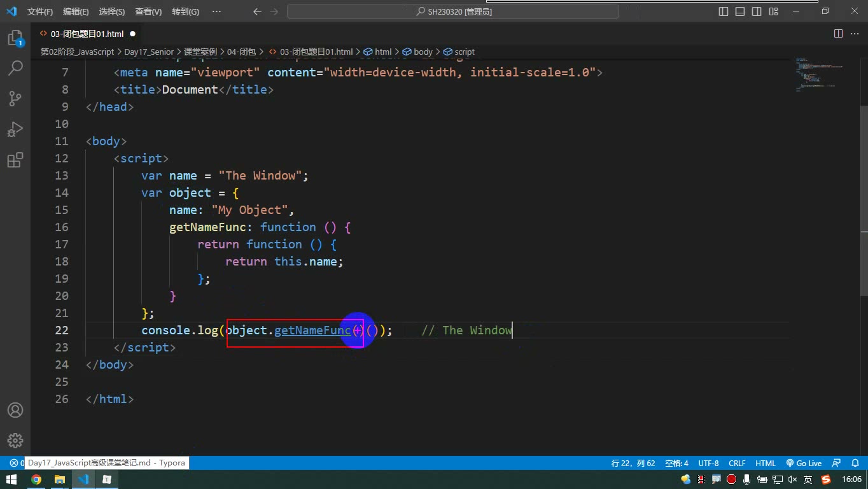868x489 pixels.
Task: Open the customize layout icon
Action: (x=773, y=11)
